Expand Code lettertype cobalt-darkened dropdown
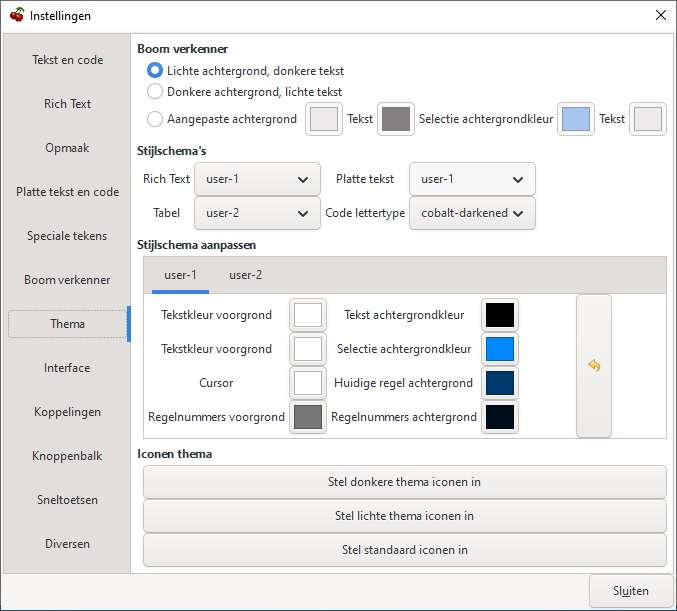 (x=472, y=213)
